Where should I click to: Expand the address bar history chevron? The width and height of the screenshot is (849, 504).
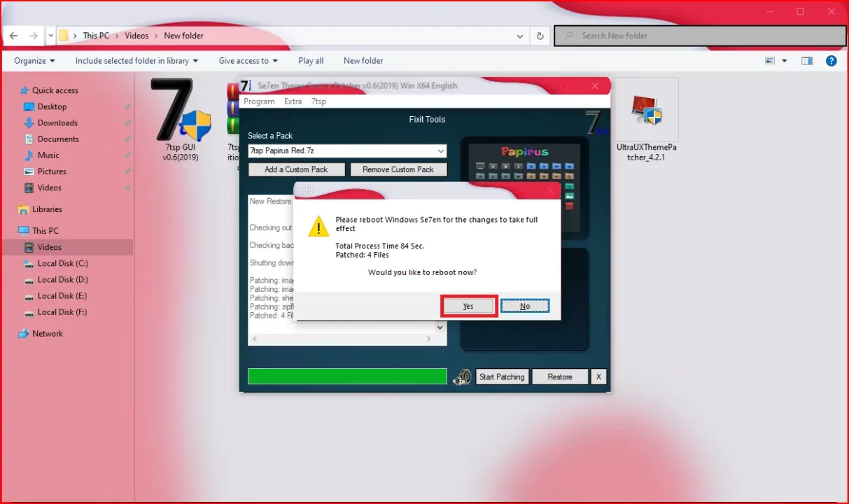point(519,36)
